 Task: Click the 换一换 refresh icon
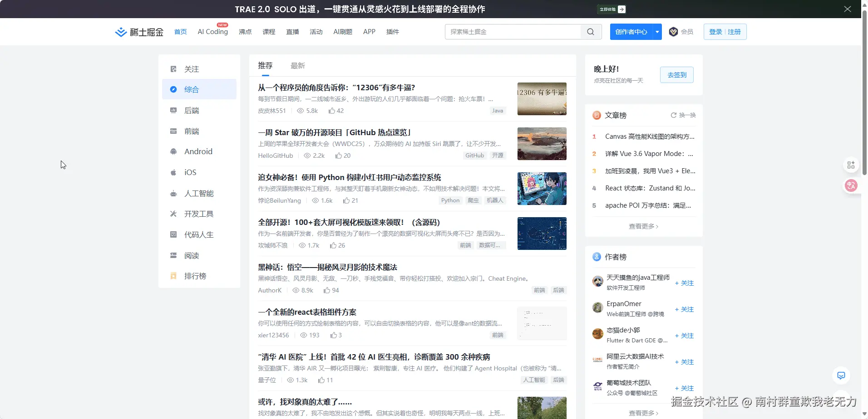674,115
